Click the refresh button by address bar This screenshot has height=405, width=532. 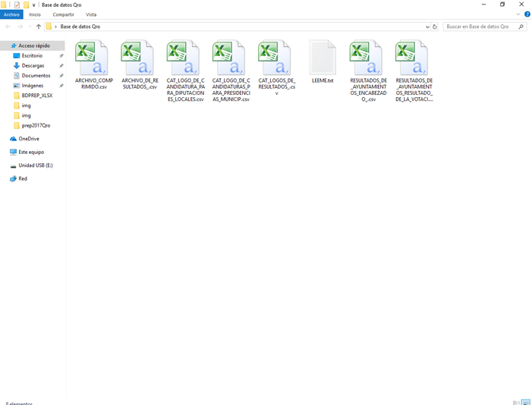pyautogui.click(x=435, y=27)
